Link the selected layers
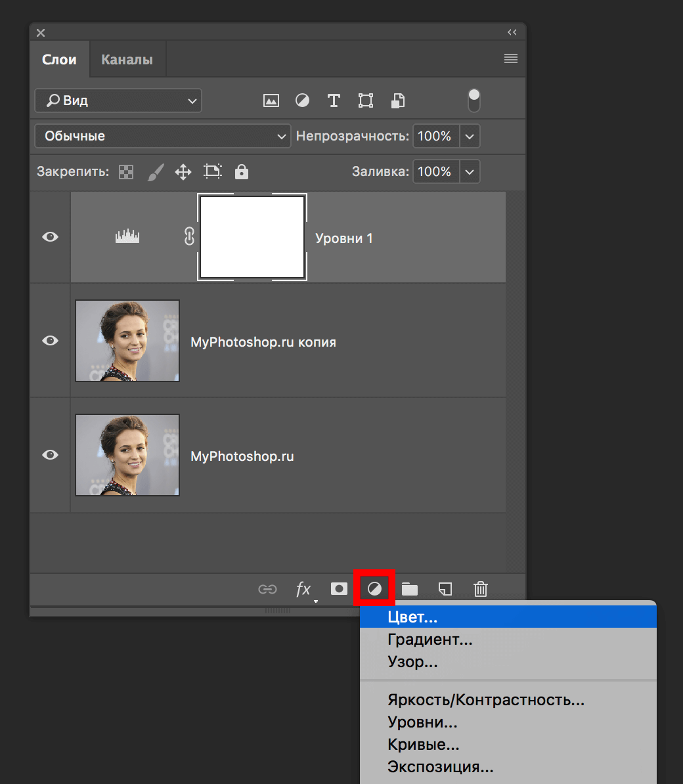This screenshot has width=683, height=784. pos(268,589)
